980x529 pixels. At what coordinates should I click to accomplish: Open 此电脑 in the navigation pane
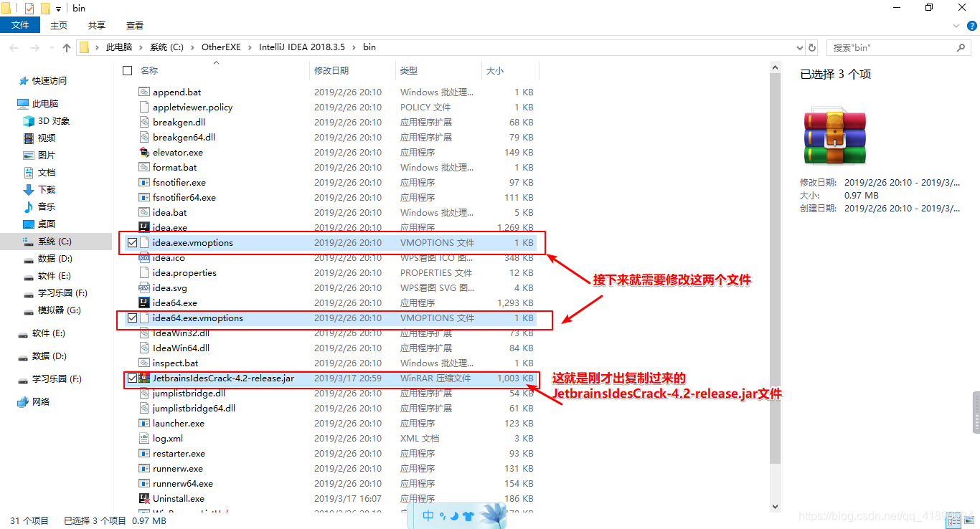(x=45, y=103)
